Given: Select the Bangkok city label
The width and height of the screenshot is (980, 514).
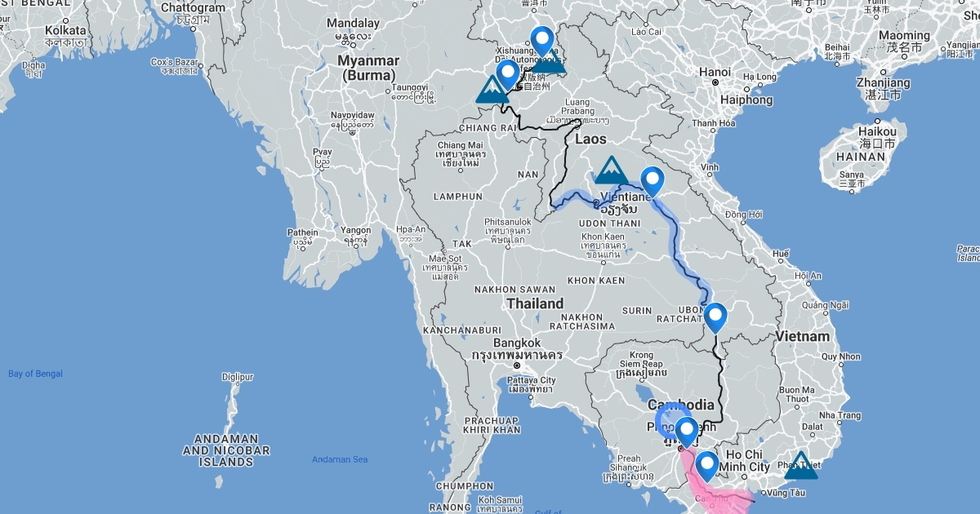Looking at the screenshot, I should [x=517, y=343].
